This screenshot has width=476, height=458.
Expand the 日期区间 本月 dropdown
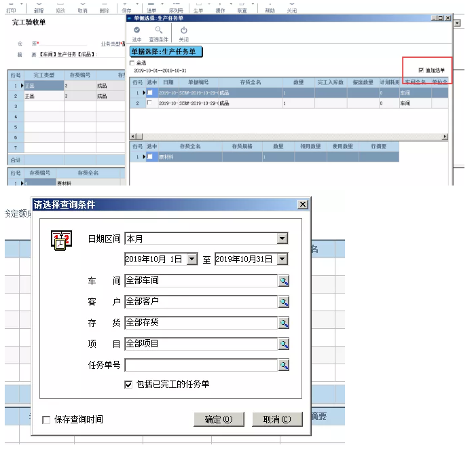tap(282, 239)
